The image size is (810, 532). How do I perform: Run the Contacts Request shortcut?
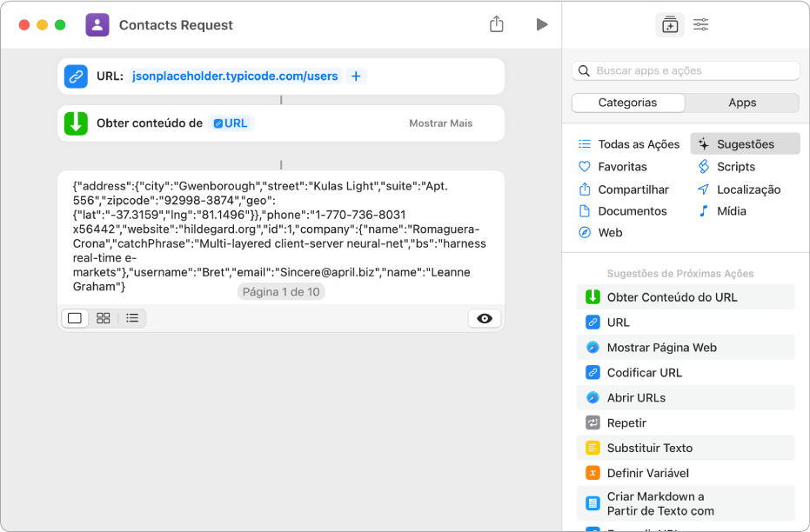542,24
